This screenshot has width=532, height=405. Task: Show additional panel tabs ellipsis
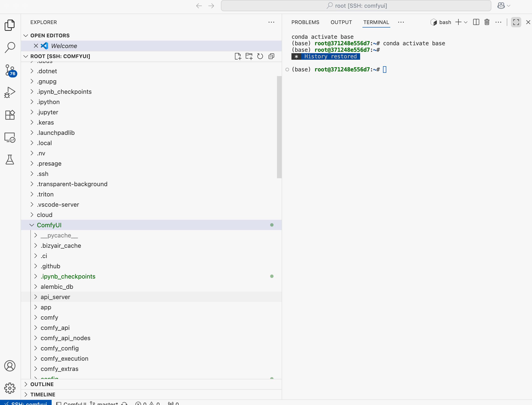point(401,22)
